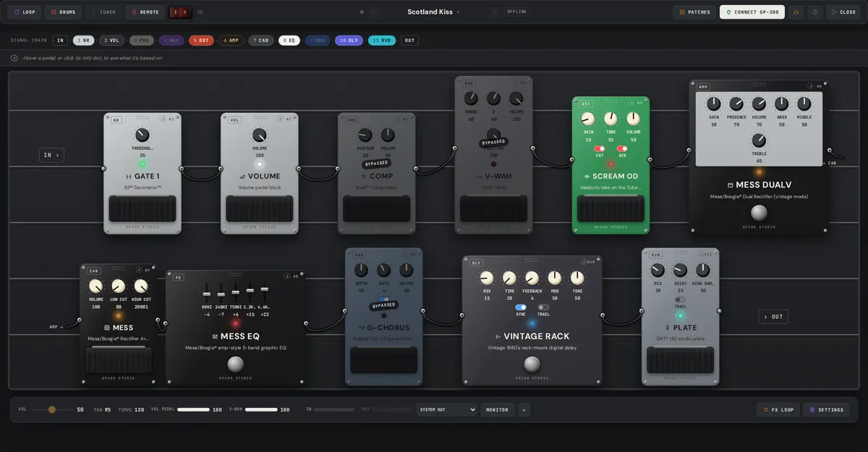Viewport: 868px width, 452px height.
Task: Click the info dot on the VINTAGE RACK delay
Action: pos(583,262)
